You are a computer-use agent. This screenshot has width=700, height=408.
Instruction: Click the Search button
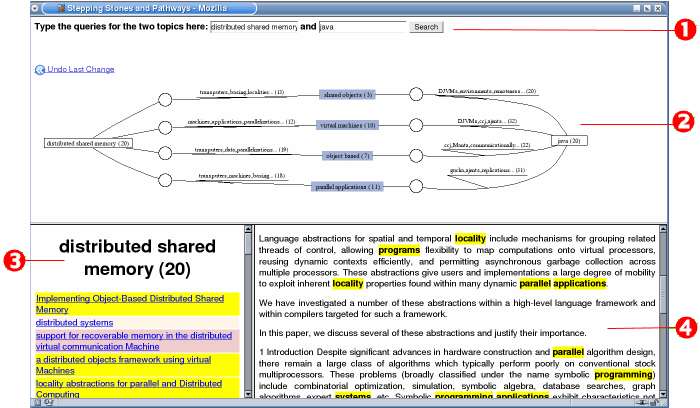[426, 27]
